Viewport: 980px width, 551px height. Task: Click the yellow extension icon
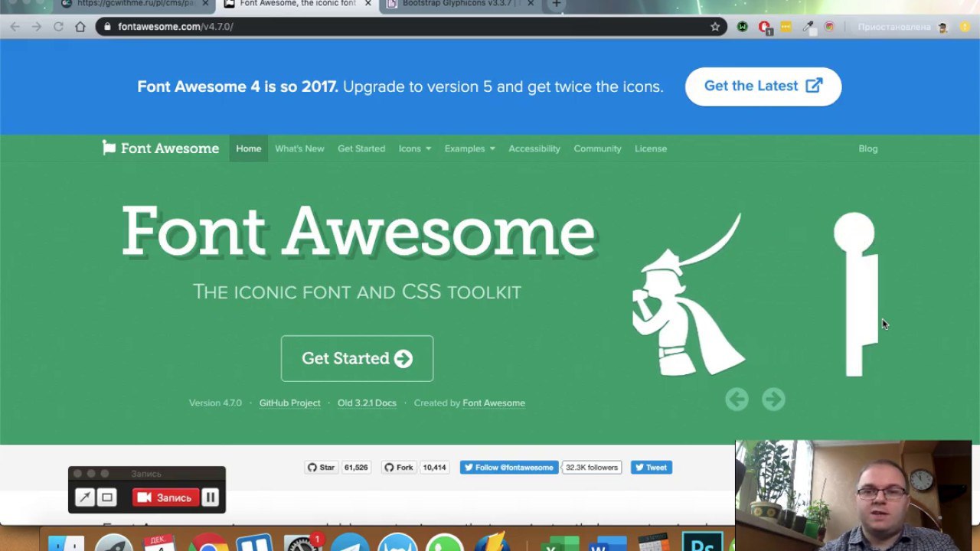786,27
